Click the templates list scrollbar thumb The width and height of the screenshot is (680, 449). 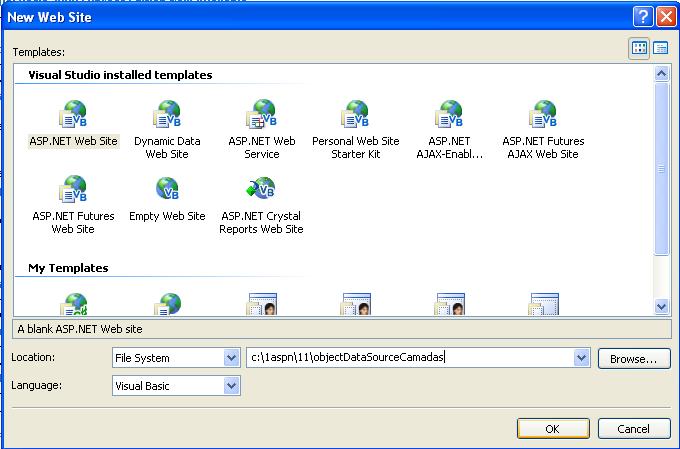[661, 169]
